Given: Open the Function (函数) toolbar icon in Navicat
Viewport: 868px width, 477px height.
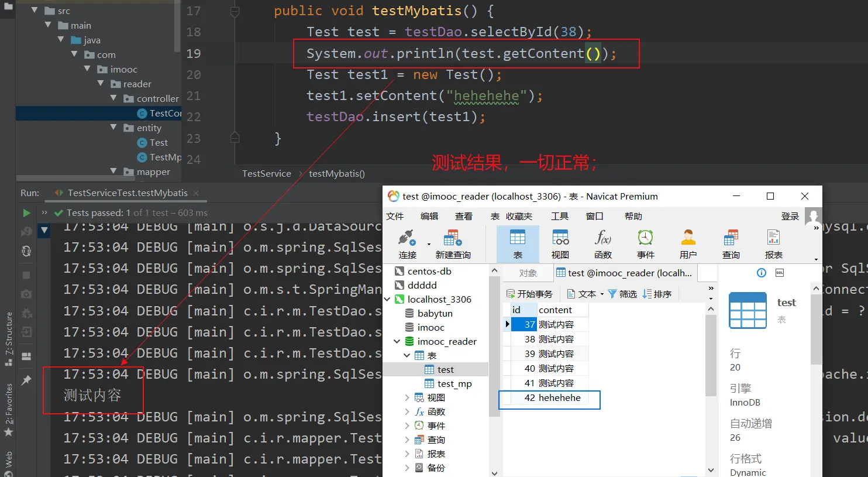Looking at the screenshot, I should (603, 244).
